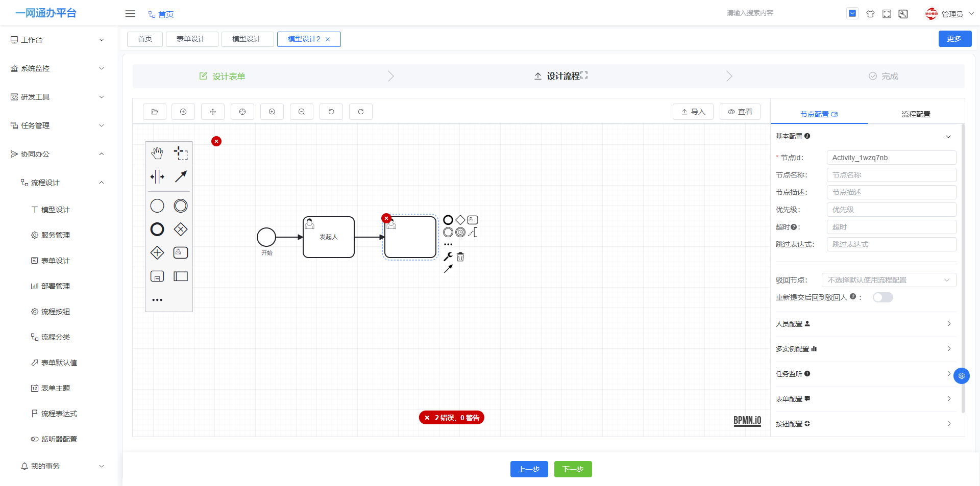
Task: Click the 优先级 input field
Action: point(891,210)
